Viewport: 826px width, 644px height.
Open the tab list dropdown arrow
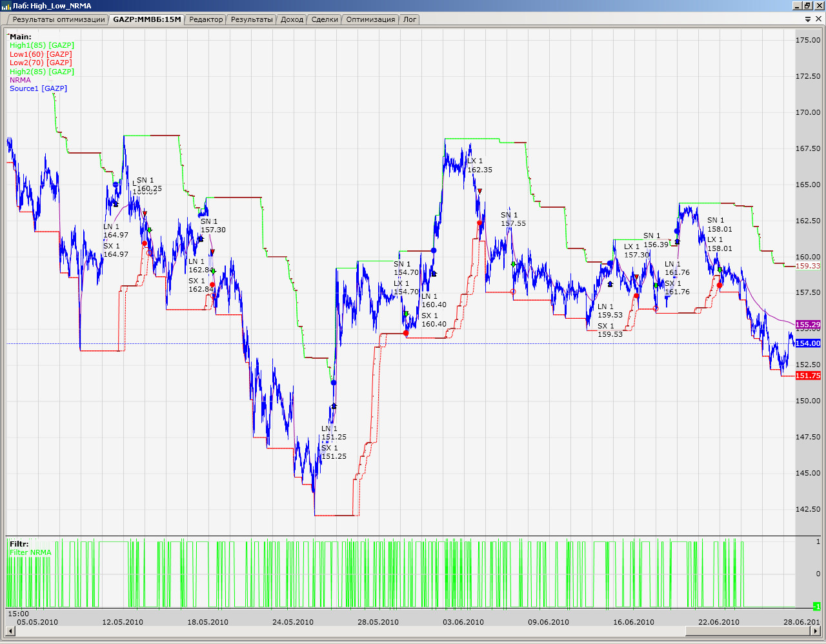[808, 19]
